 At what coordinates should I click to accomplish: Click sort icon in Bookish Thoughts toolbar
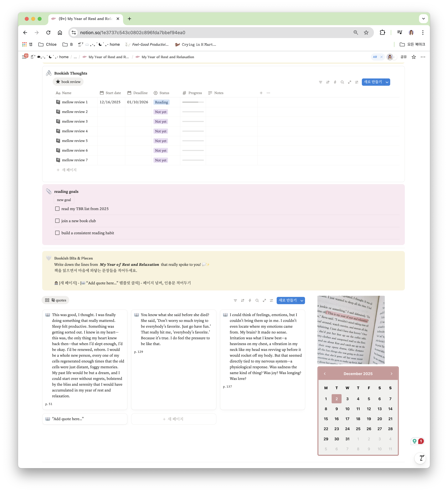click(x=328, y=82)
